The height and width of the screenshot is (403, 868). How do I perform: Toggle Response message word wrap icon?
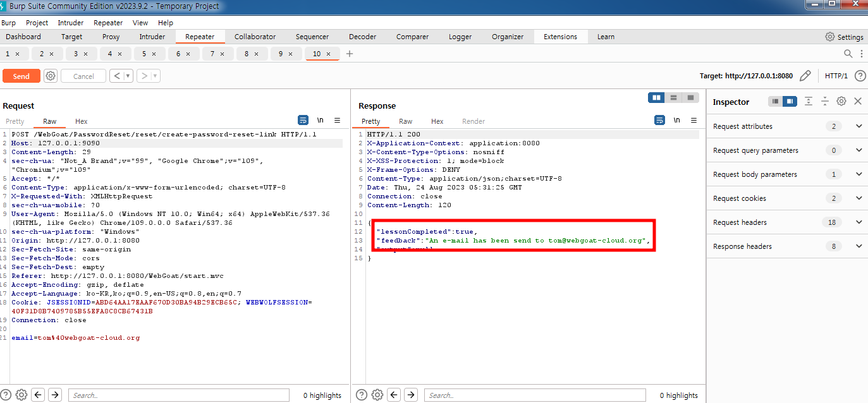click(x=659, y=120)
